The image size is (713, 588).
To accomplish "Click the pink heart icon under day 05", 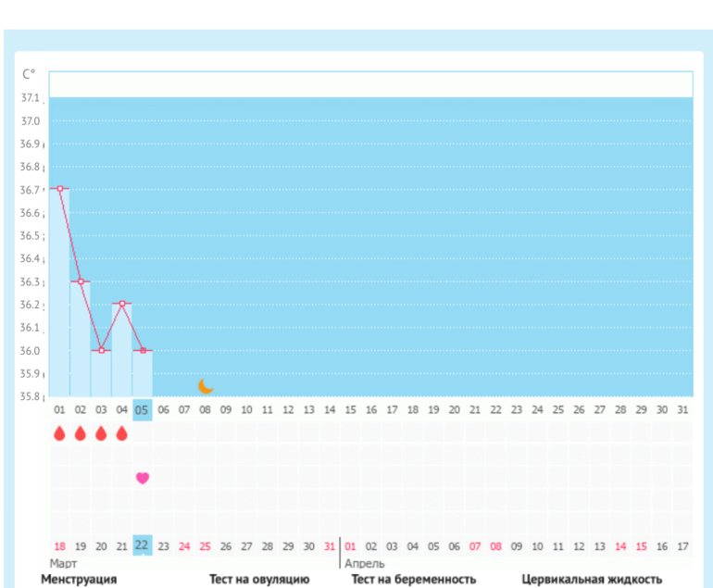I will pos(143,478).
